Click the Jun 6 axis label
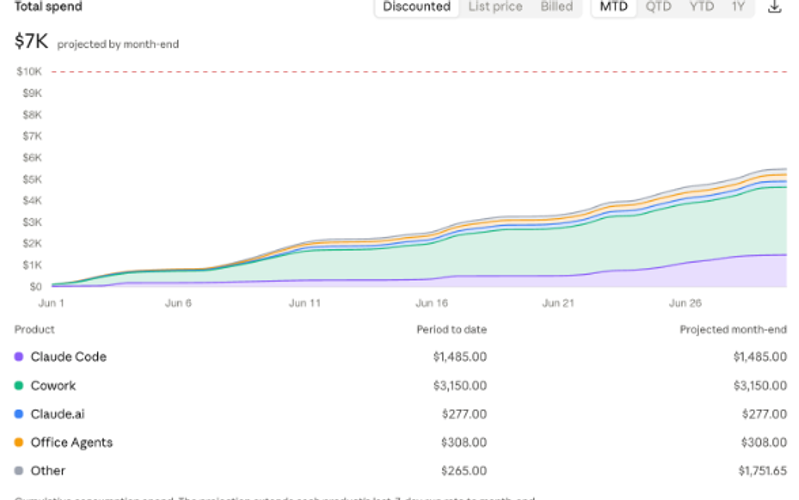Screen dimensions: 799x500 pyautogui.click(x=178, y=303)
